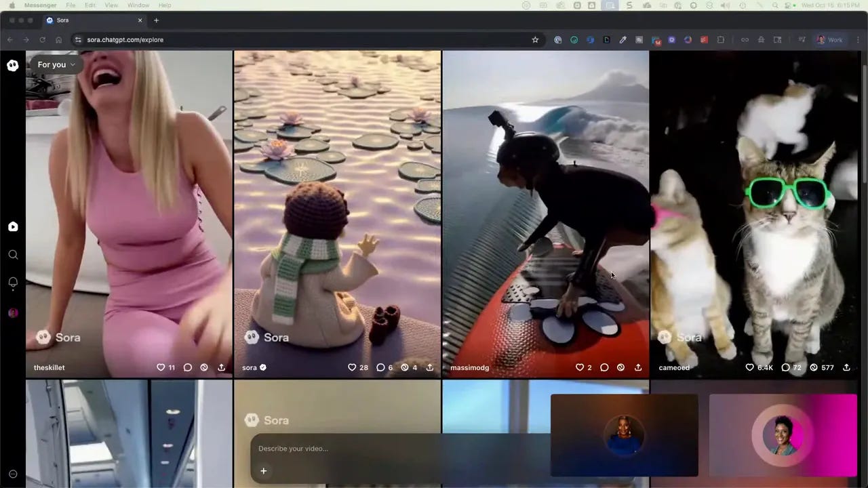Image resolution: width=868 pixels, height=488 pixels.
Task: Open the sidebar profile avatar
Action: click(x=13, y=313)
